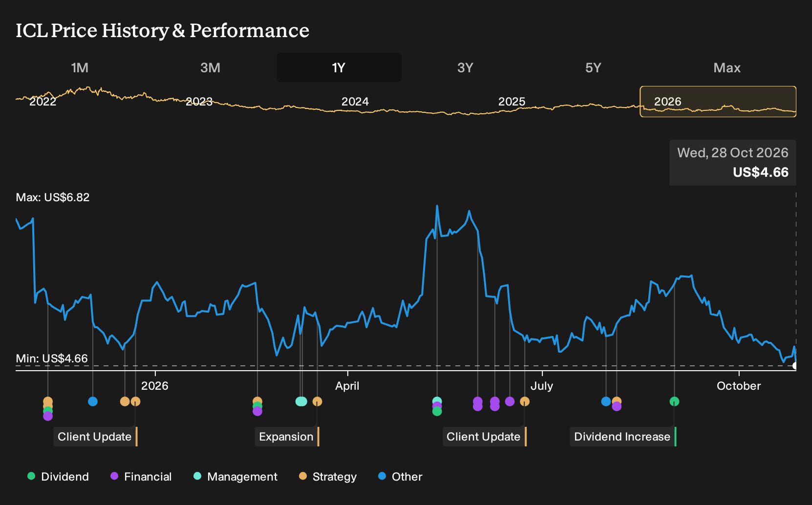Click the blue Other marker left of 2026
Viewport: 812px width, 505px height.
point(93,401)
